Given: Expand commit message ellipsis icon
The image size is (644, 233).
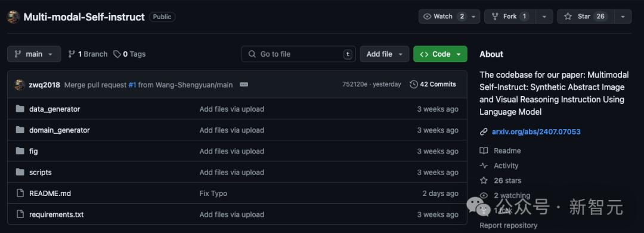Looking at the screenshot, I should pos(243,84).
